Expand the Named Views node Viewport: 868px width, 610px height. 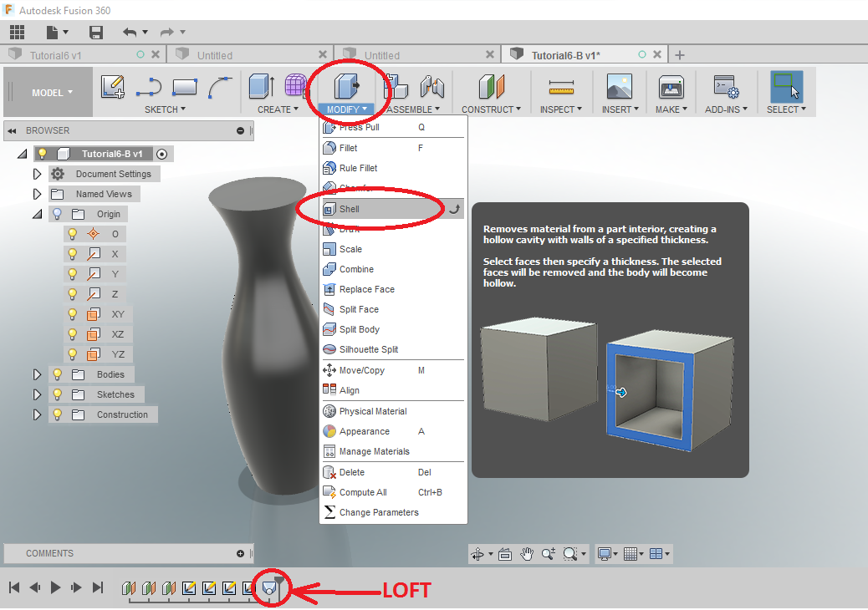(x=37, y=194)
